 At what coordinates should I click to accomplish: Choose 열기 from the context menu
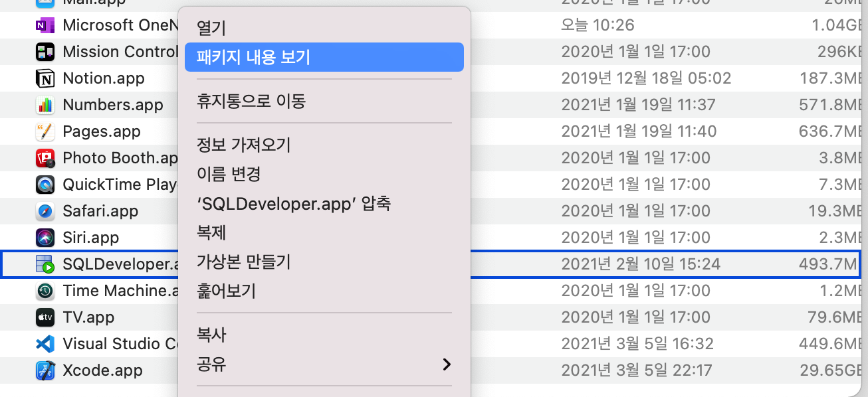(324, 28)
